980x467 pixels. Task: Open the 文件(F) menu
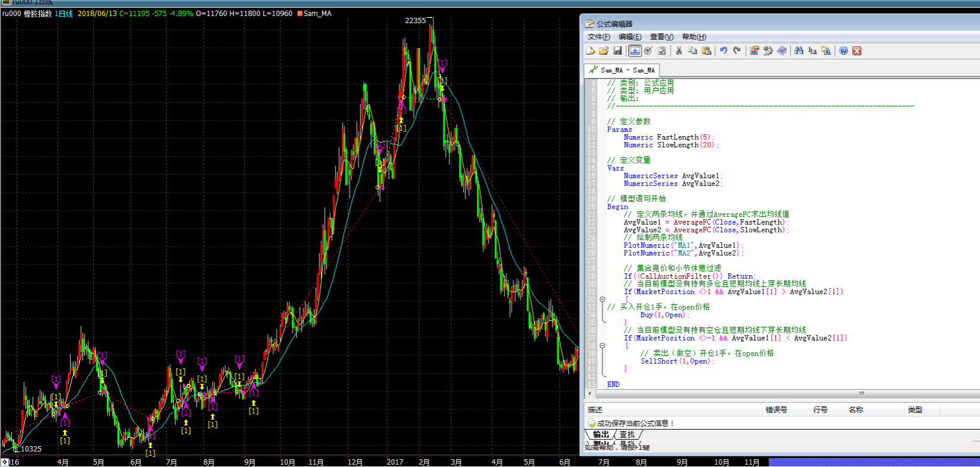598,37
